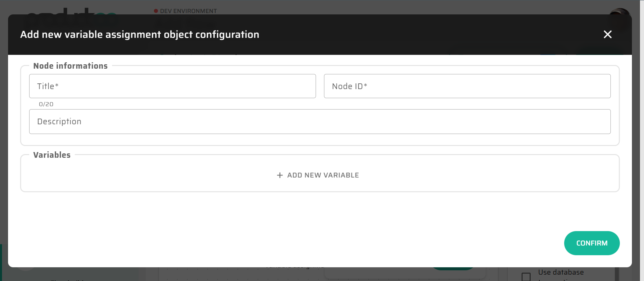The height and width of the screenshot is (281, 644).
Task: Click the 0/20 title character counter
Action: (x=46, y=104)
